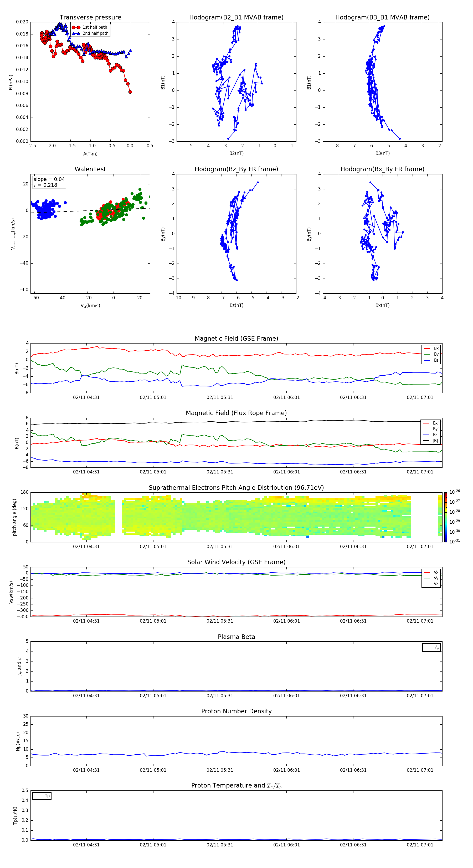Click the 'Tp(10^6K)' y-axis label
The height and width of the screenshot is (868, 473).
click(15, 815)
